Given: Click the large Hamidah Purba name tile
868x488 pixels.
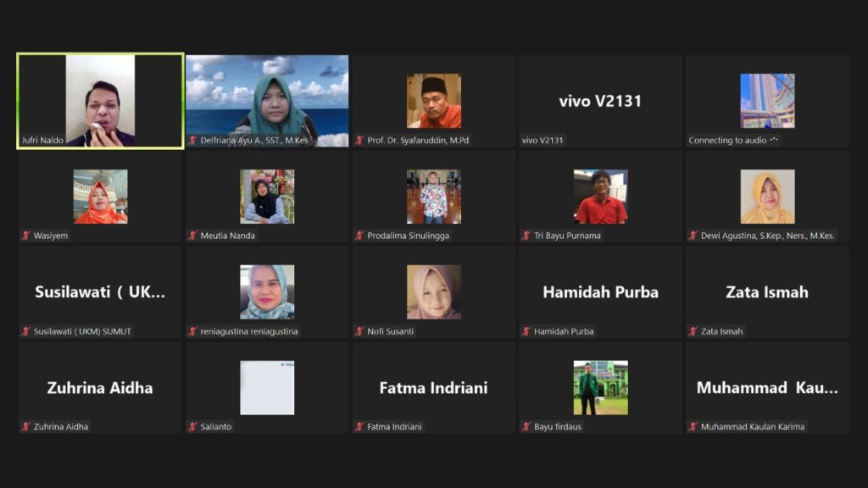Looking at the screenshot, I should [600, 292].
